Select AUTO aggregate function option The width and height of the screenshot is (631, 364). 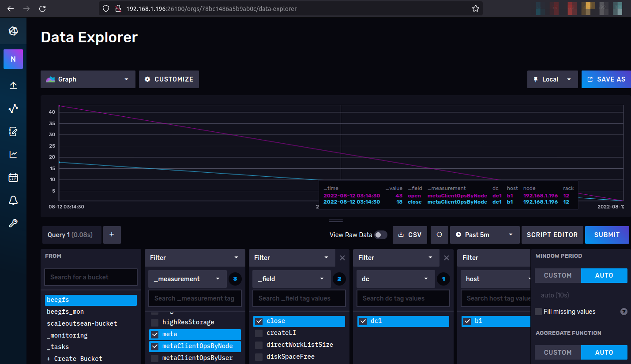604,353
